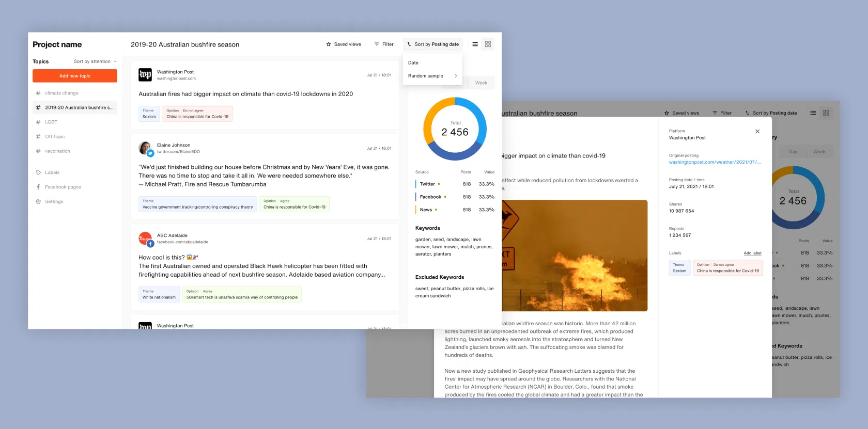Screen dimensions: 868x429
Task: Open the climate change topic
Action: point(61,93)
